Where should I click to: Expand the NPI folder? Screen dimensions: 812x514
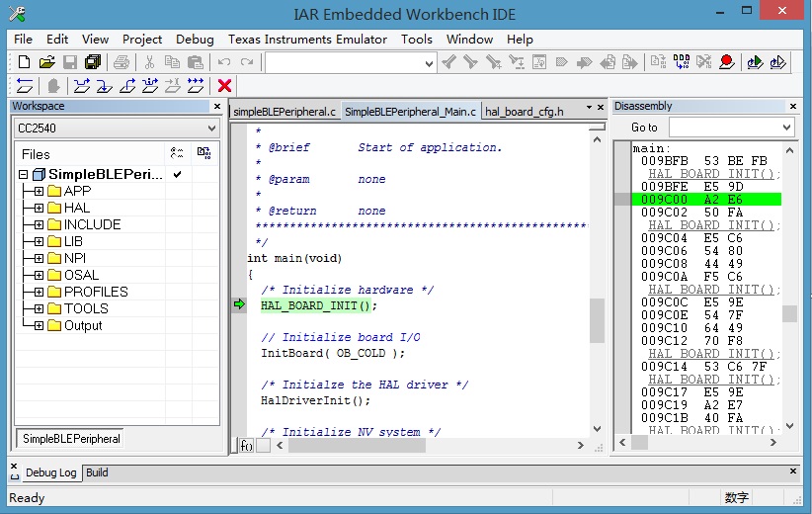point(39,258)
